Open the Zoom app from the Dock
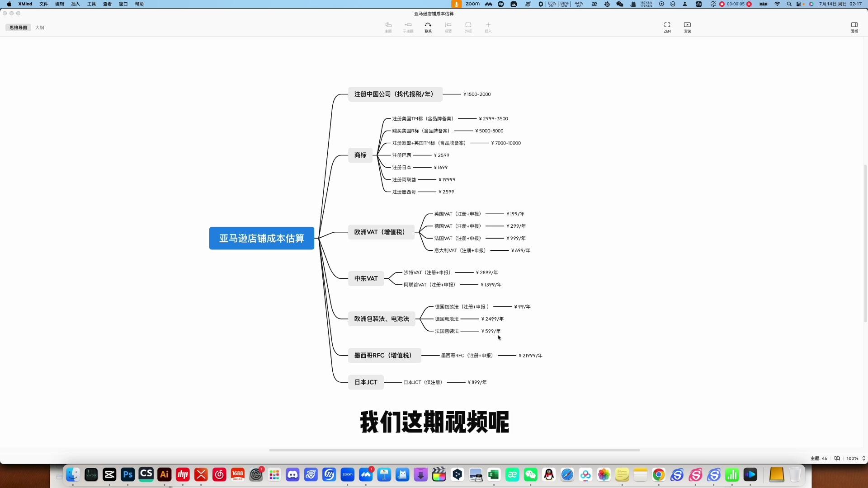The image size is (868, 488). tap(348, 474)
